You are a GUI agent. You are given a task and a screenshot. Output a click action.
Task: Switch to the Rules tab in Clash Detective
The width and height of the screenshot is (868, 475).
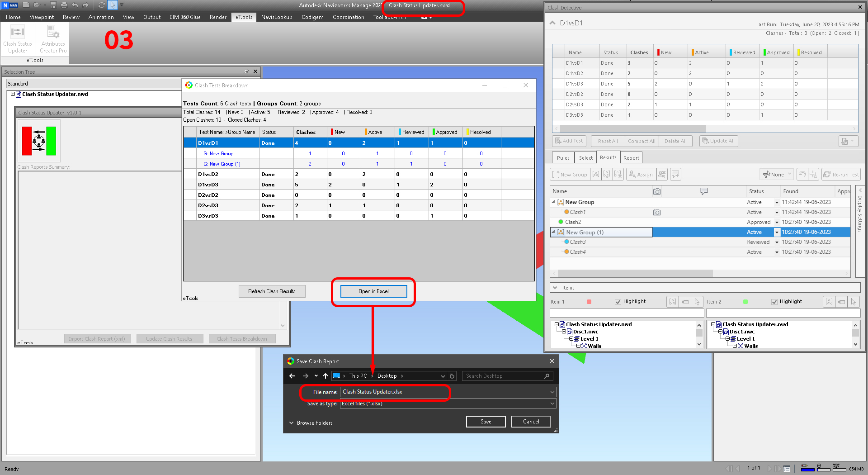(563, 158)
